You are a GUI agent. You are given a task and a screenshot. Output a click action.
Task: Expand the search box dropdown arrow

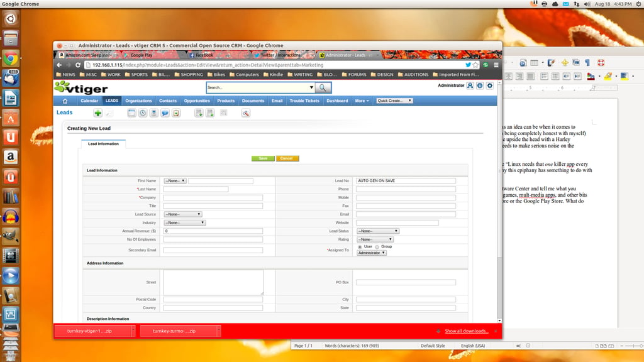(311, 87)
